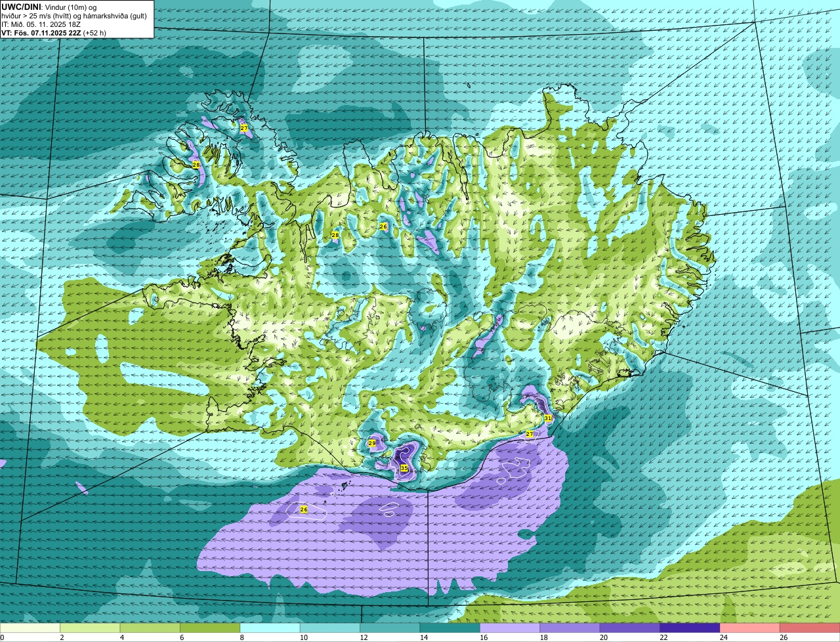Click the yellow gust label 35

tap(404, 468)
